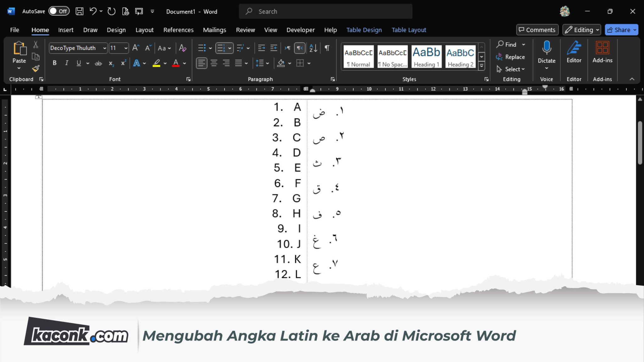
Task: Open the References ribbon tab
Action: 178,30
